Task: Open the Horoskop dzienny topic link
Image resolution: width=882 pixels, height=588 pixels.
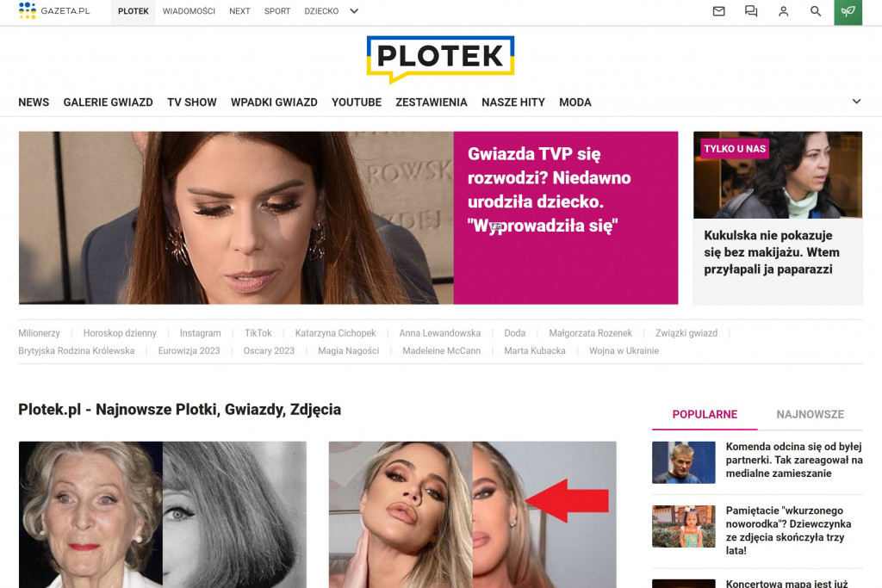Action: (x=120, y=333)
